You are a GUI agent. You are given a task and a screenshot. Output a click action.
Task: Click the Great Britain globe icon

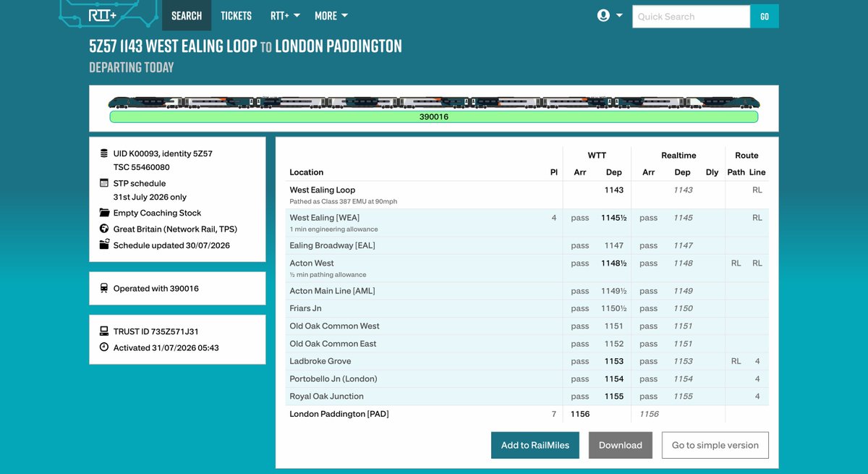[104, 229]
